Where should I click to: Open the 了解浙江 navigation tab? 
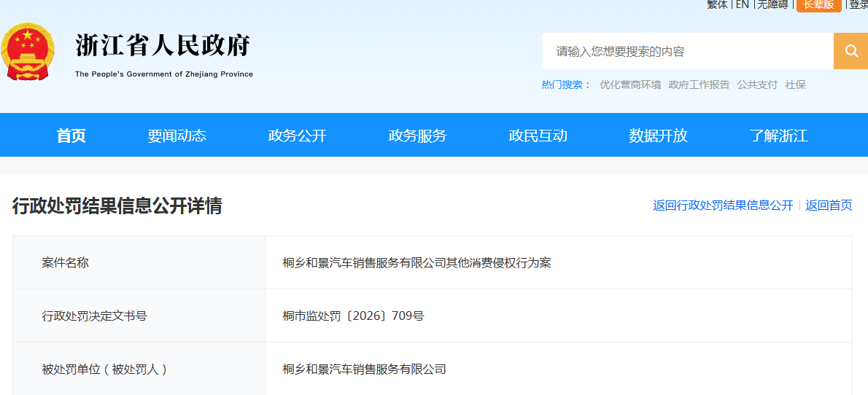point(779,136)
